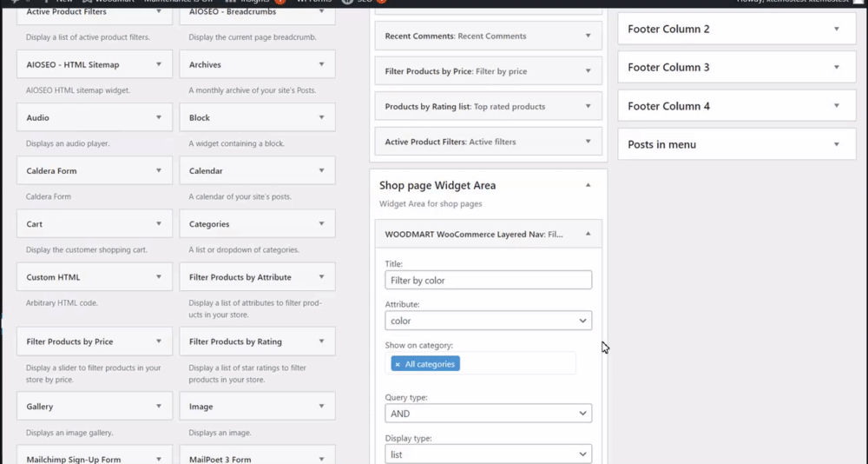This screenshot has width=868, height=464.
Task: Open the Display type dropdown
Action: tap(488, 454)
